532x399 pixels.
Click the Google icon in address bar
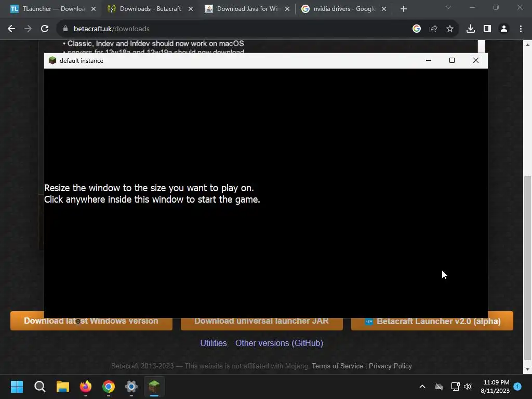click(x=417, y=29)
